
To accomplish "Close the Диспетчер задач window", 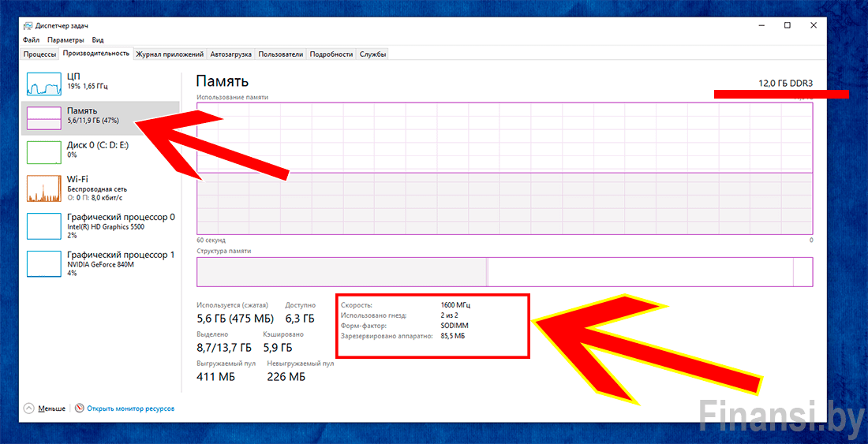I will point(814,26).
